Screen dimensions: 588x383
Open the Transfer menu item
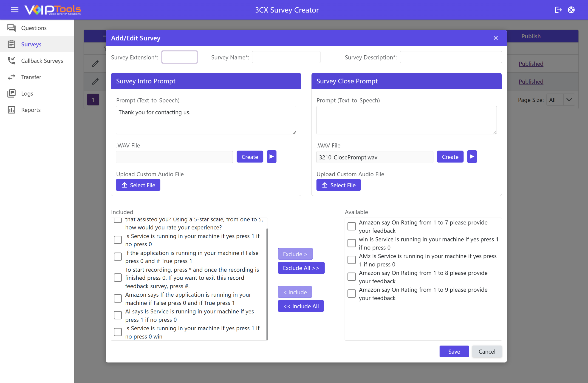pos(37,77)
